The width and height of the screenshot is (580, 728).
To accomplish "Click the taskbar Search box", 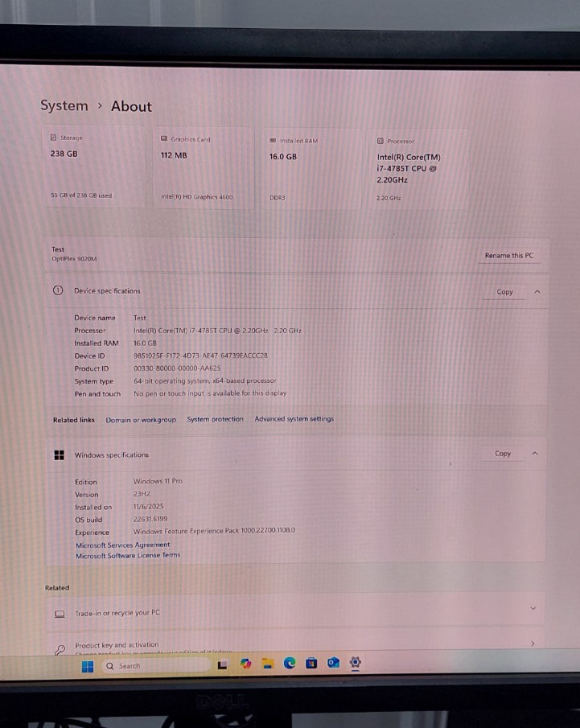I will (155, 666).
